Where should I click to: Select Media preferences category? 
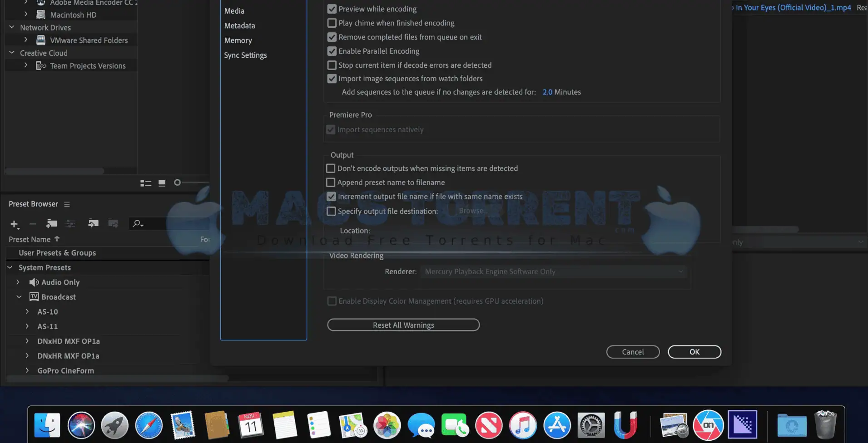click(x=234, y=11)
